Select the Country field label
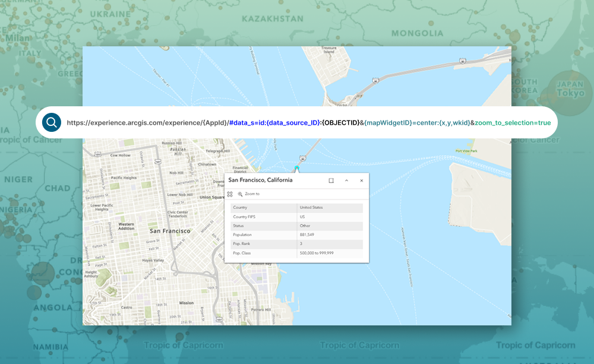 pos(240,208)
